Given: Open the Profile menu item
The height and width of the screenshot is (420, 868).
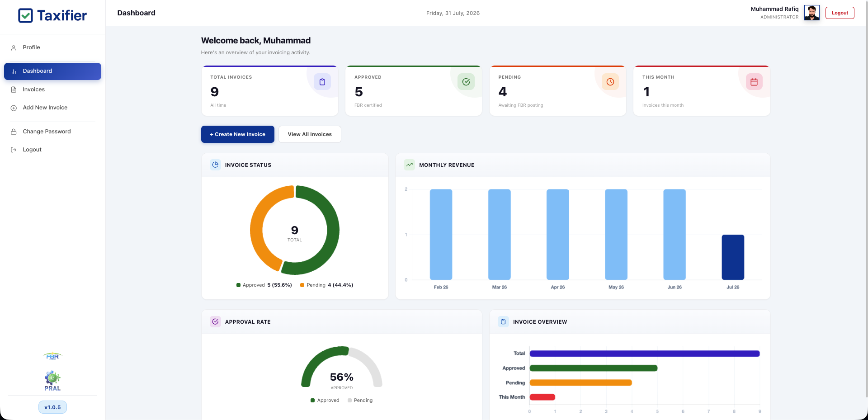Looking at the screenshot, I should pos(52,47).
